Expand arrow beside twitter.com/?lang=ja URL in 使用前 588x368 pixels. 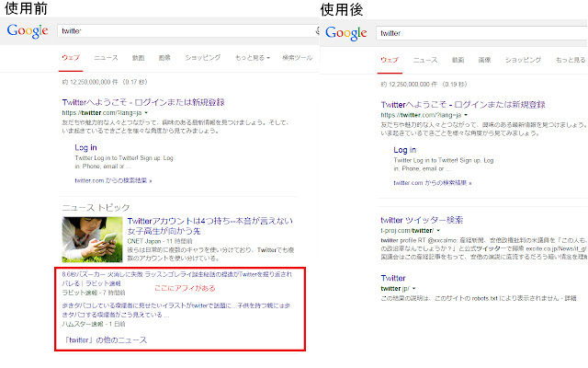coord(146,112)
